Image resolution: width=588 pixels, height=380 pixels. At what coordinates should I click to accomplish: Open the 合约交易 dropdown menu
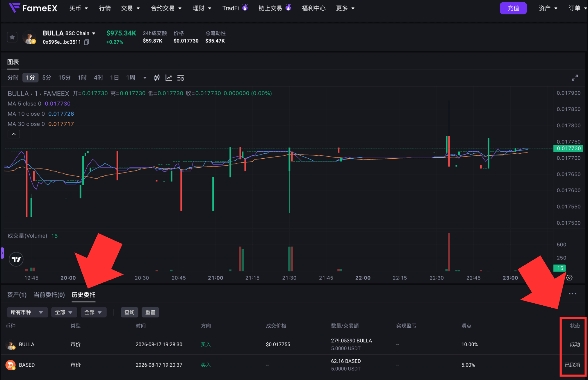click(x=166, y=8)
